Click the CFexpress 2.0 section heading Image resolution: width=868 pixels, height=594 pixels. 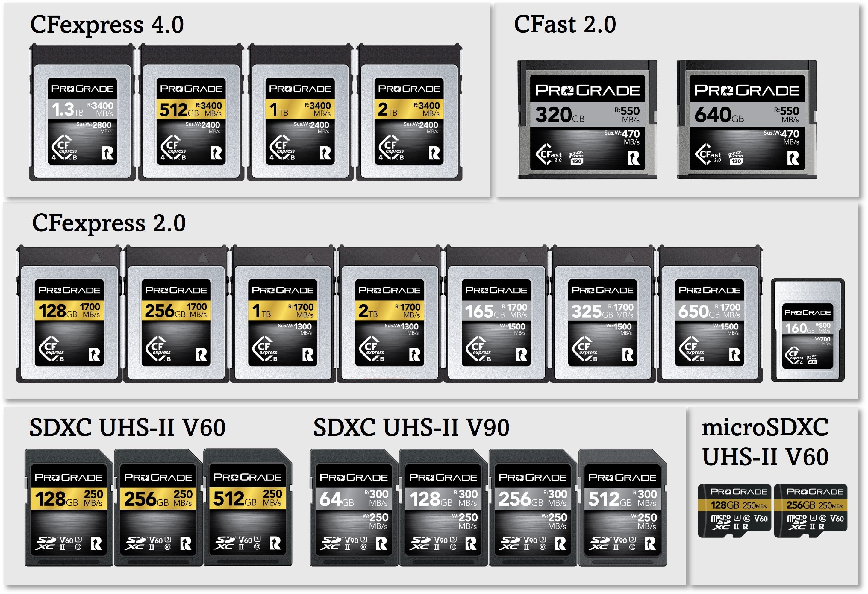pos(109,223)
